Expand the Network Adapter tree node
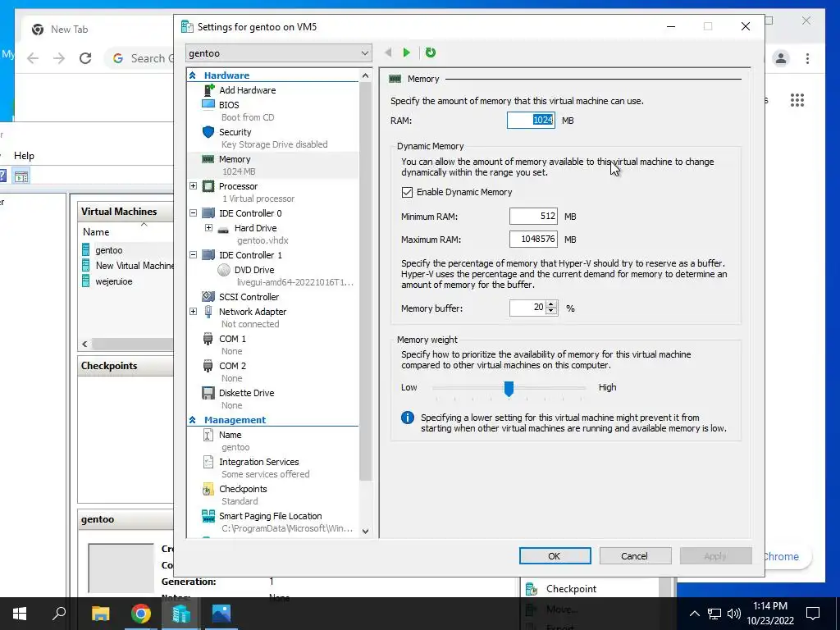 coord(194,311)
